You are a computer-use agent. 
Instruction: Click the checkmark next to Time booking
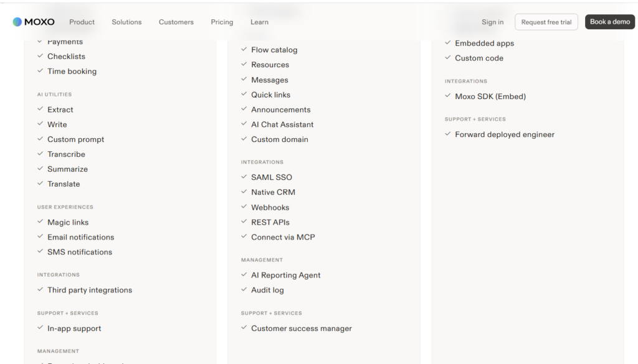(x=40, y=71)
